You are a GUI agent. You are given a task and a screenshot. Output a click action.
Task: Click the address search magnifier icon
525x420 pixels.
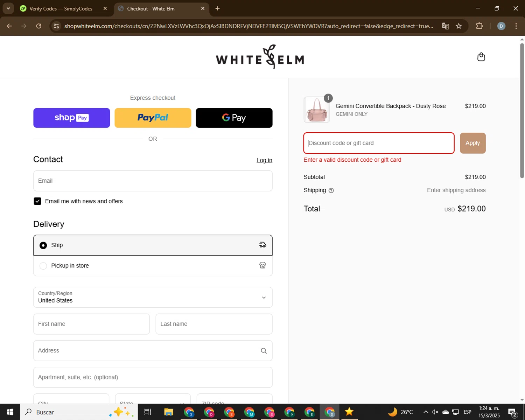264,351
